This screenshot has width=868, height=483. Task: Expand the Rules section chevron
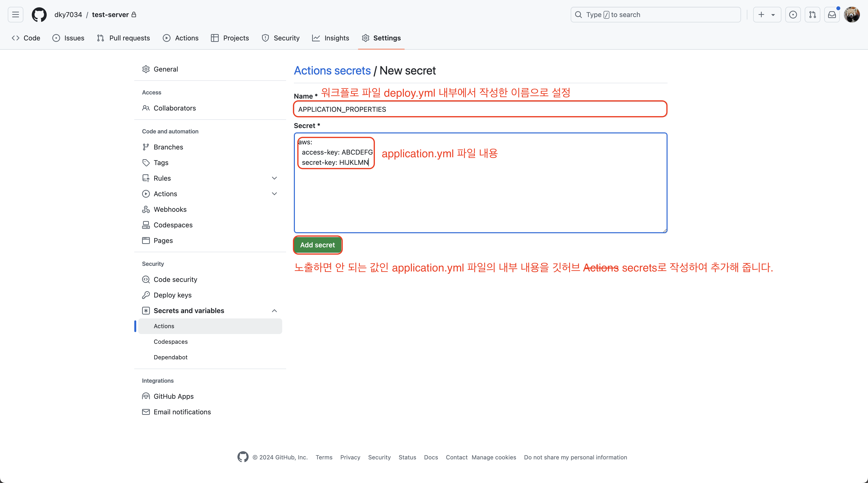[x=274, y=178]
